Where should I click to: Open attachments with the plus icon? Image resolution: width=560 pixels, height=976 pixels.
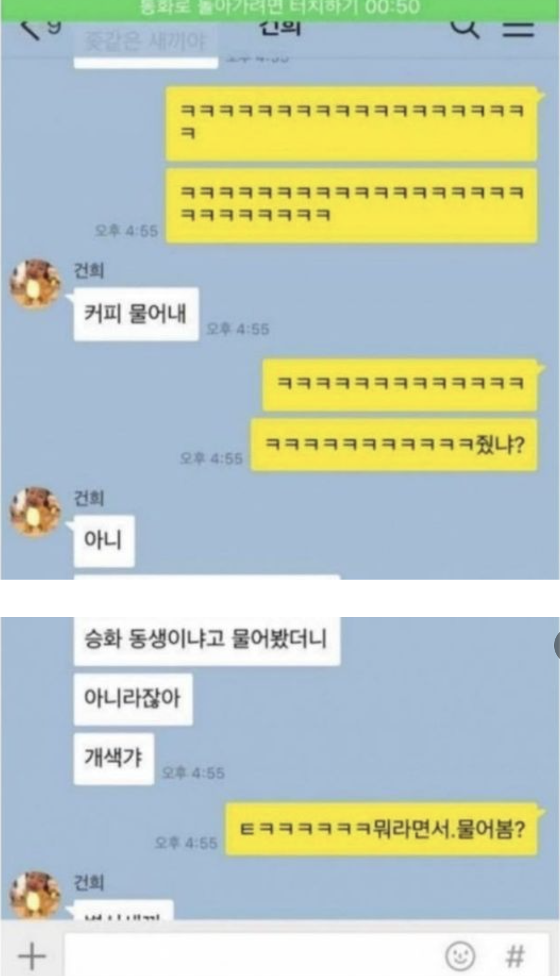coord(32,956)
